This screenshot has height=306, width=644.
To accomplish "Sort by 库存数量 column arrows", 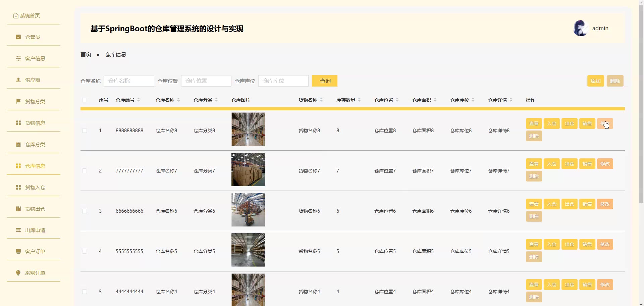I will [359, 100].
